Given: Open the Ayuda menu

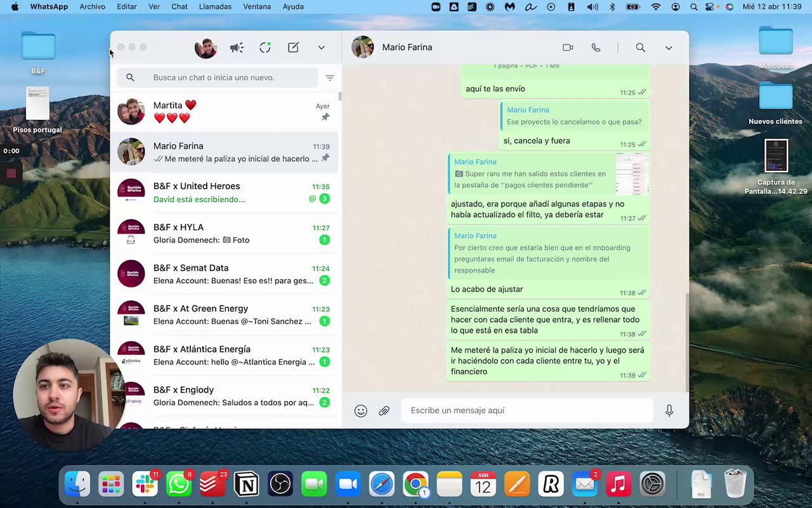Looking at the screenshot, I should click(x=293, y=6).
